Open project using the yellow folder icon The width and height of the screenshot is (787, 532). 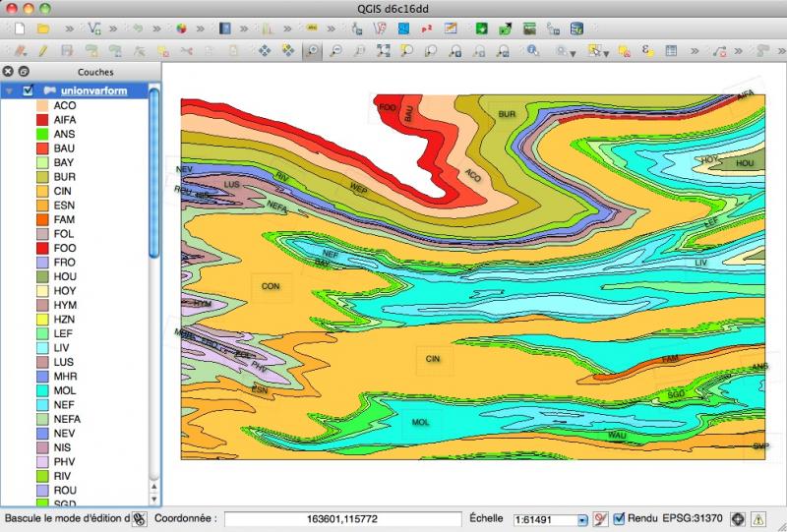[42, 29]
